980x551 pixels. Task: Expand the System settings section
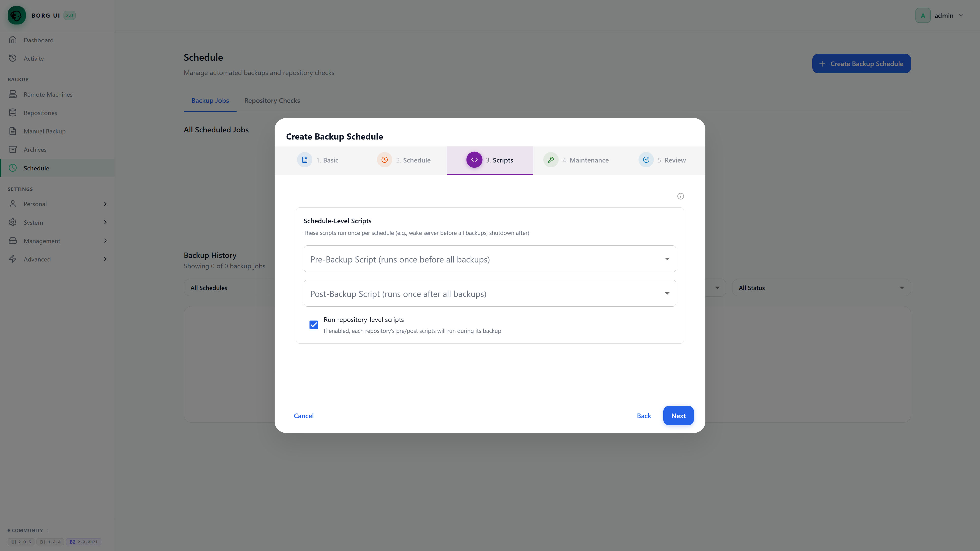pyautogui.click(x=57, y=222)
